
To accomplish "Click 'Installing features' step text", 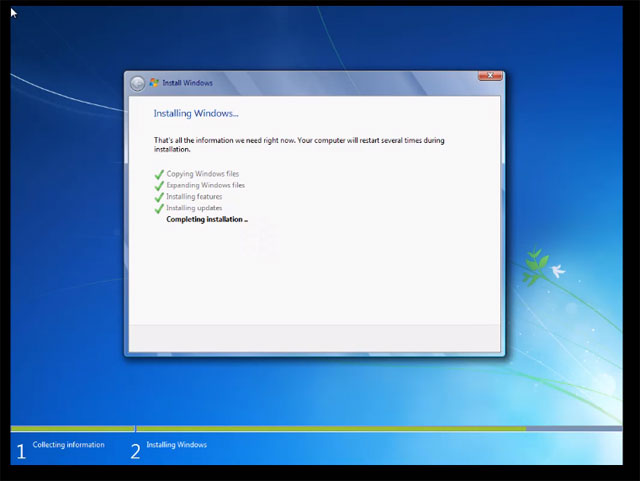I will (194, 196).
